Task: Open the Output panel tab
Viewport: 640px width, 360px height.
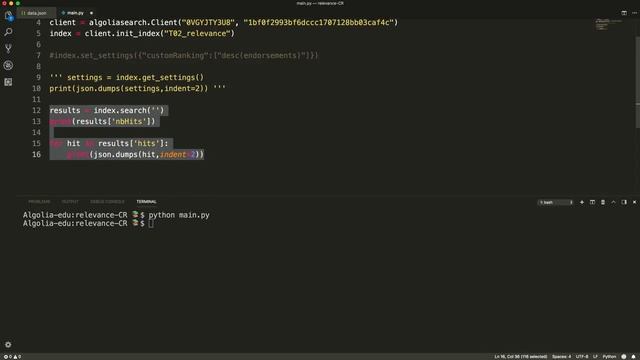Action: 70,202
